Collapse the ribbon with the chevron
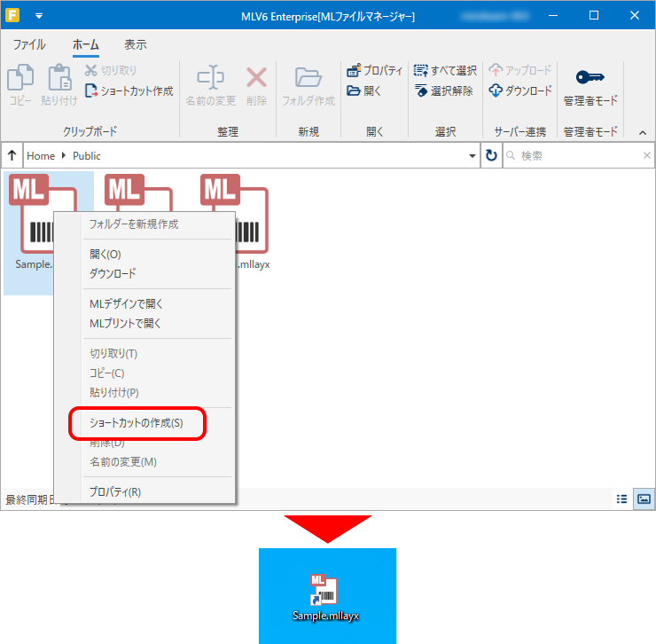Image resolution: width=656 pixels, height=644 pixels. coord(643,133)
